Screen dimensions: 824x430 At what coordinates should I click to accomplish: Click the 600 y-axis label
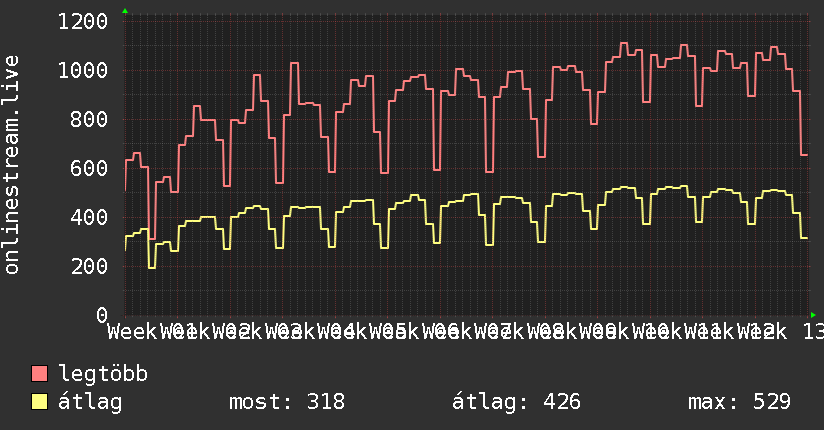pyautogui.click(x=89, y=168)
